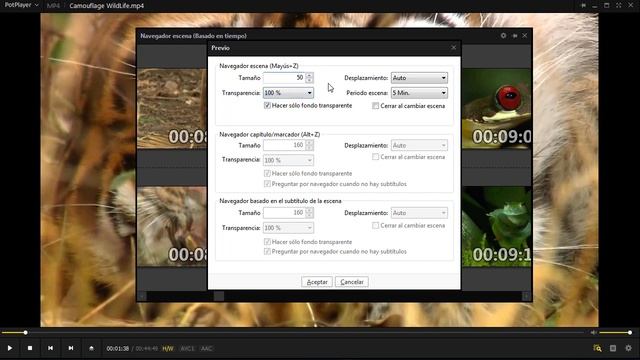Click the Stop playback button
Viewport: 640px width, 360px height.
[x=30, y=348]
